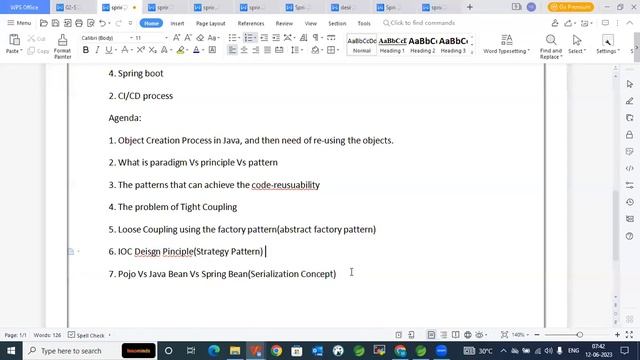Increase the font size
This screenshot has height=360, width=640.
176,38
